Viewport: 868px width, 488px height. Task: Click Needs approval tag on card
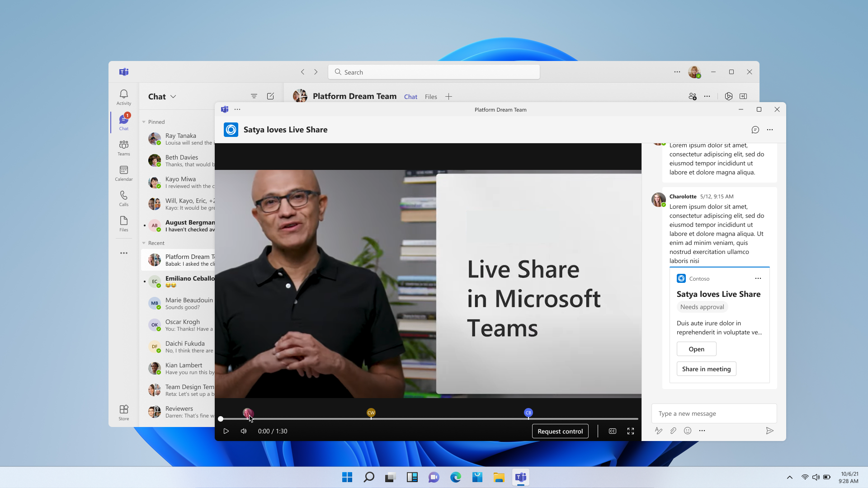(702, 307)
